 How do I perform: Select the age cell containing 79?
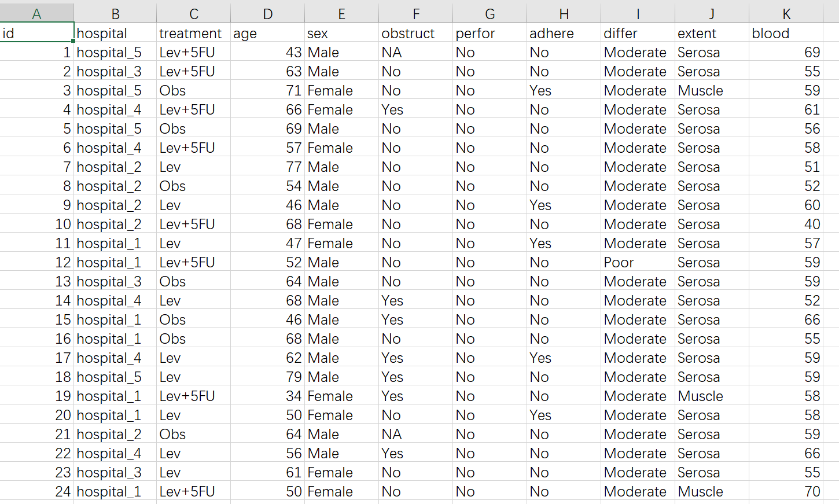pos(267,377)
